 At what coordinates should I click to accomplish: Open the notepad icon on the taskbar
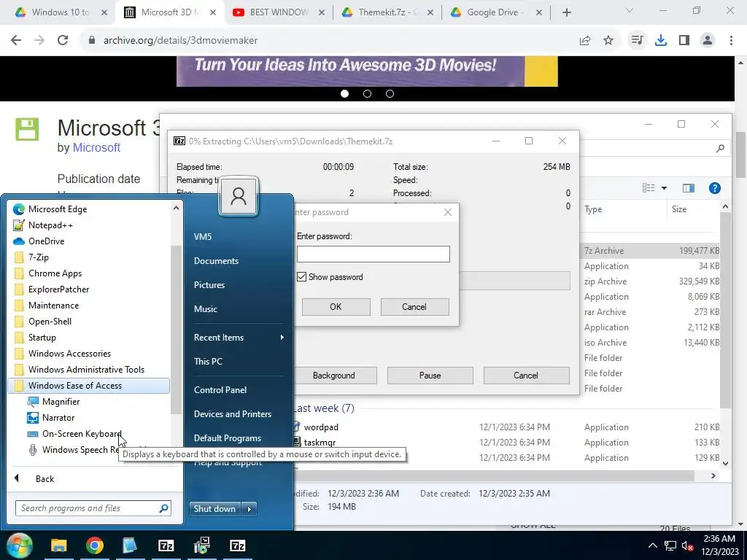click(130, 545)
